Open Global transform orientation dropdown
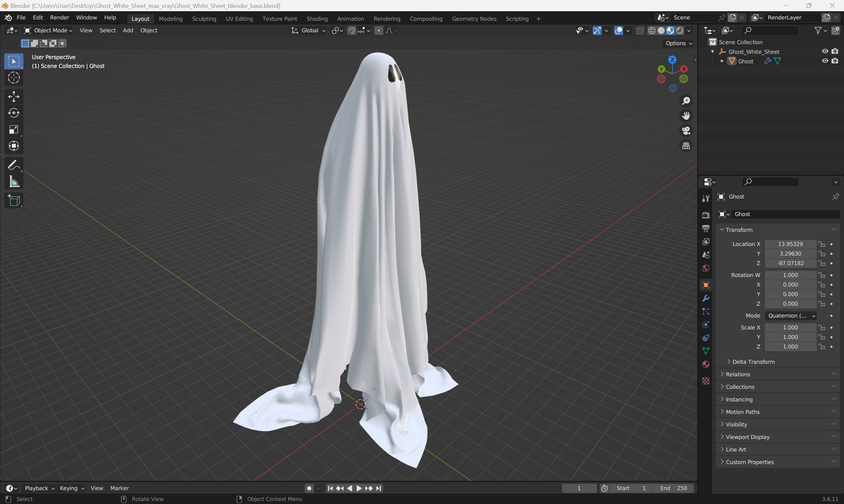 pyautogui.click(x=308, y=31)
